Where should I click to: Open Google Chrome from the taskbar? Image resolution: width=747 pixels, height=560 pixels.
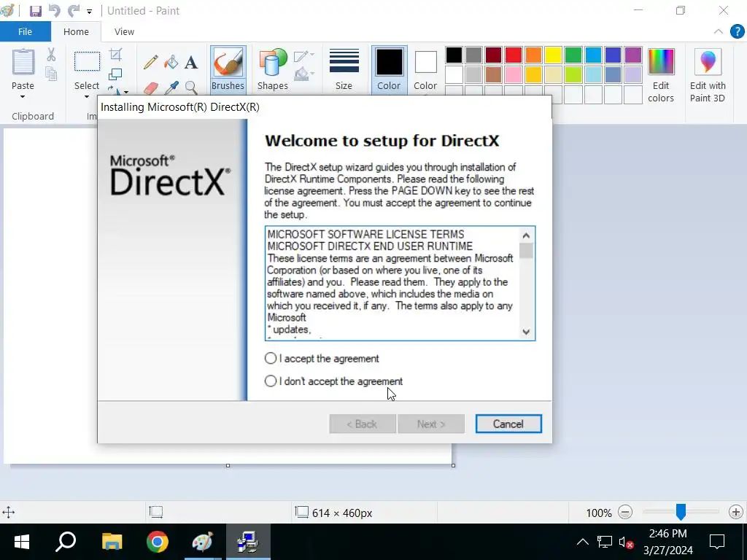tap(158, 542)
